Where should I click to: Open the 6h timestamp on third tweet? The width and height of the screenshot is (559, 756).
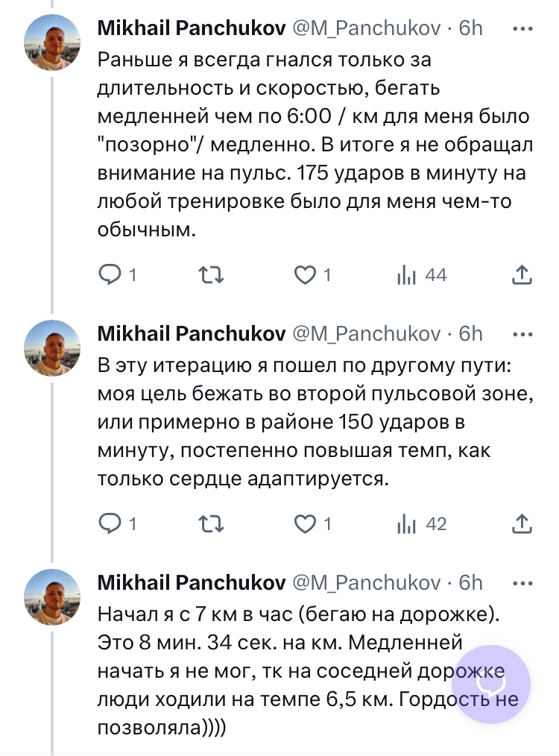(x=471, y=582)
